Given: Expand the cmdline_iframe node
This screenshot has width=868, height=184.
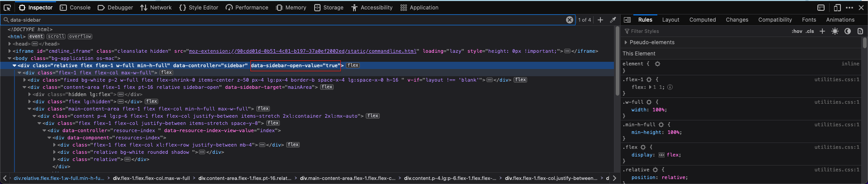Looking at the screenshot, I should click(x=9, y=51).
